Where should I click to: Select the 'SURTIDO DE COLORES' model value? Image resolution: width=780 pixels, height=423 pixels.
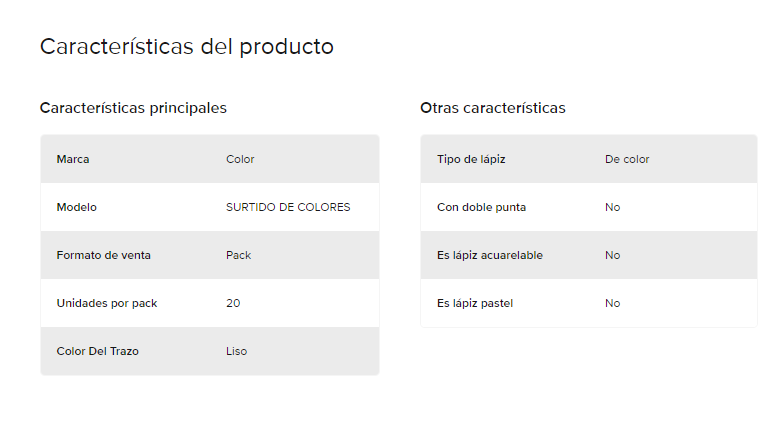point(288,207)
